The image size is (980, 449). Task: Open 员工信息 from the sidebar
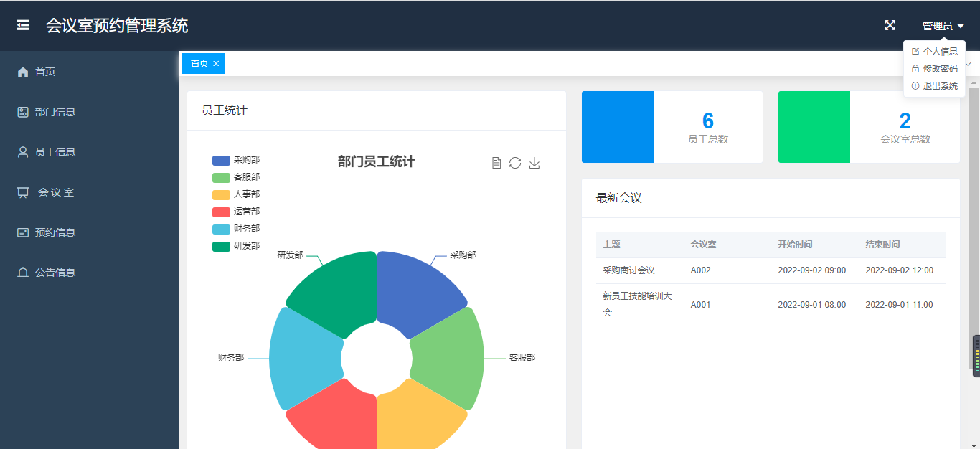click(55, 152)
